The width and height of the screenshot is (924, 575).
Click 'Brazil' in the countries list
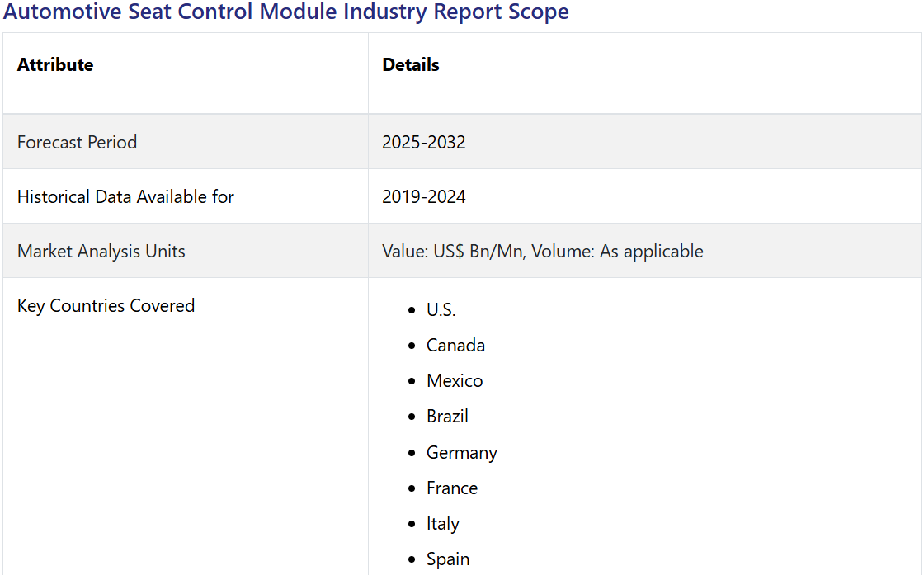[x=447, y=417]
